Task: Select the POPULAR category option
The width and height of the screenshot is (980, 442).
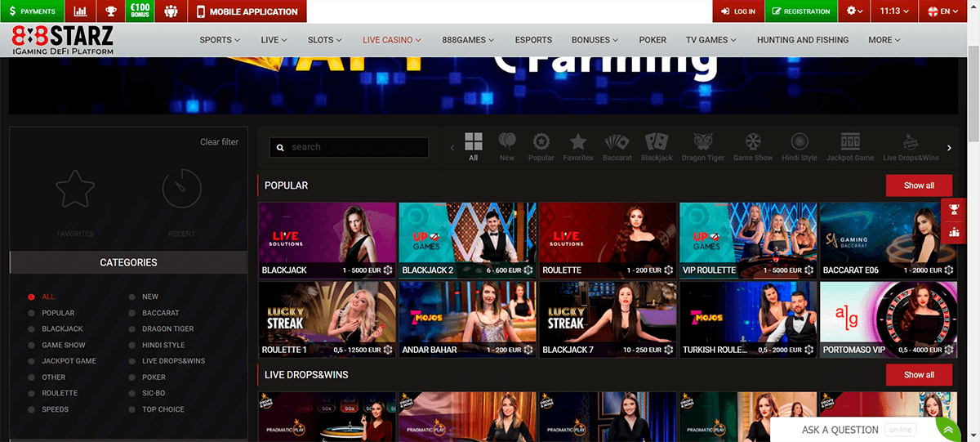Action: coord(51,313)
